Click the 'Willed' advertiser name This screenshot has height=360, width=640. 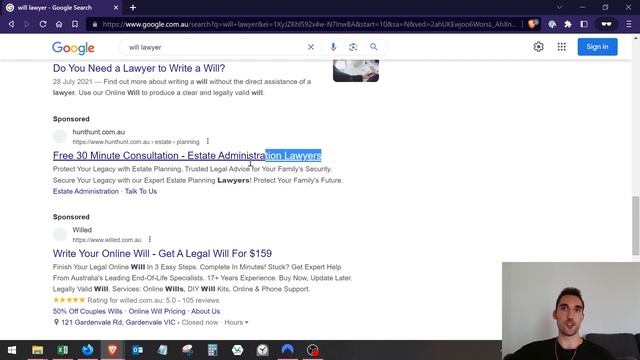click(82, 230)
